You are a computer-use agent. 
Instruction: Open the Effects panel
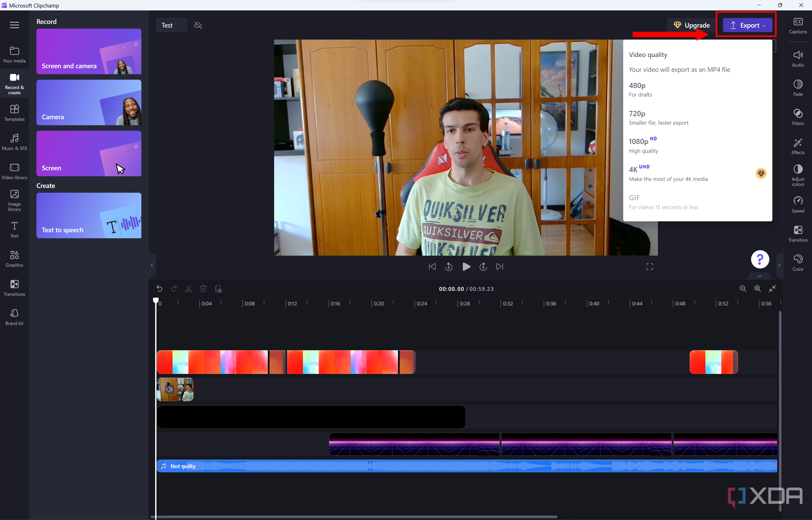pos(798,147)
